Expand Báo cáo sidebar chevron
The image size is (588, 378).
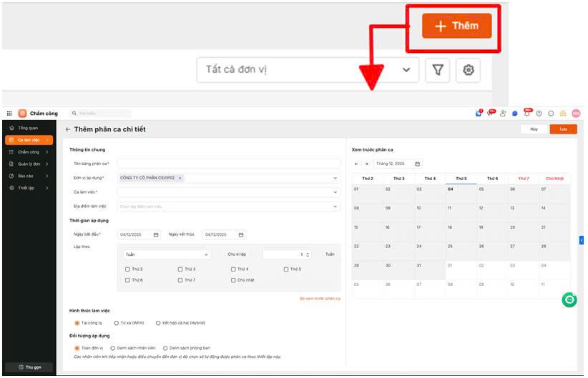[x=47, y=176]
